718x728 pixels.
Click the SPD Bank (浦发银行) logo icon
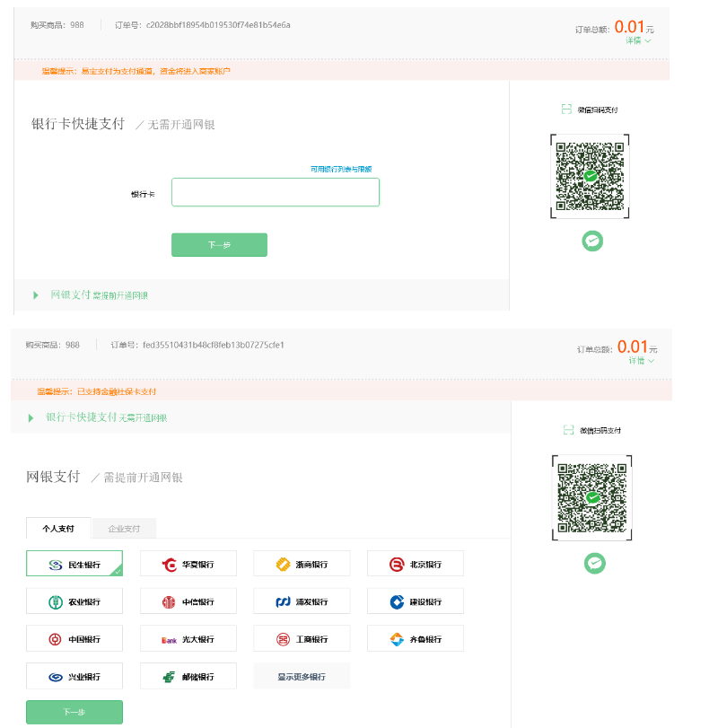282,601
